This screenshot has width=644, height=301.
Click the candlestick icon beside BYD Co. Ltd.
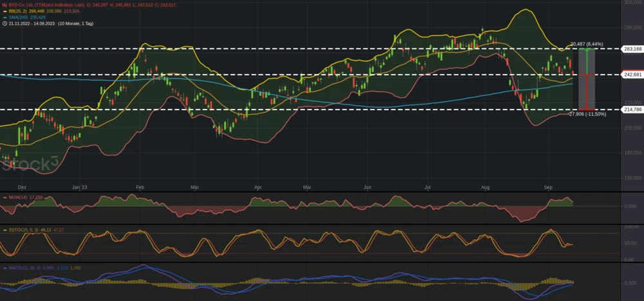[x=5, y=5]
